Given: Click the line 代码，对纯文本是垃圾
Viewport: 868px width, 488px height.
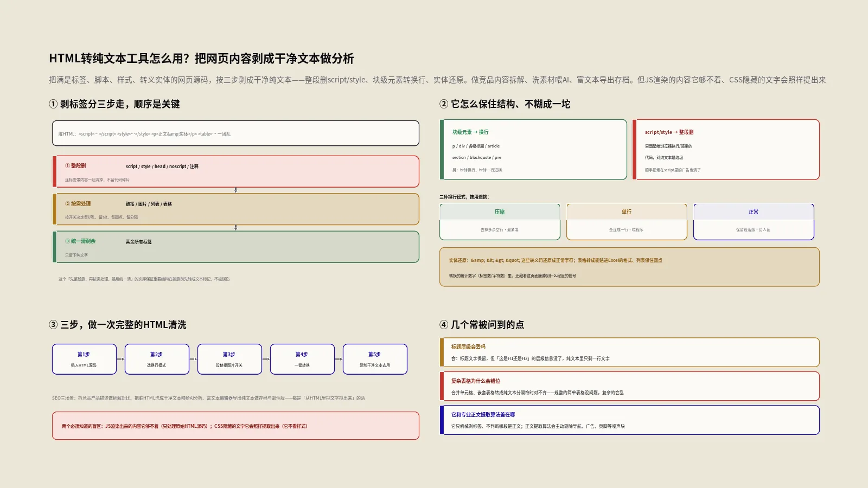Looking at the screenshot, I should click(664, 158).
